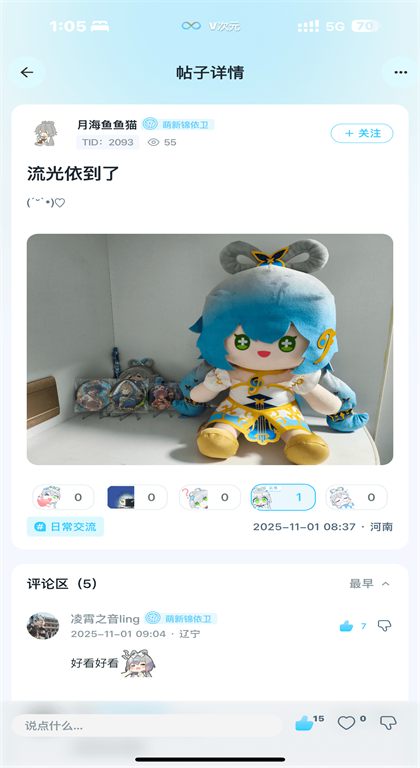The height and width of the screenshot is (768, 420).
Task: Toggle the selected sticker reaction showing 1
Action: pyautogui.click(x=283, y=498)
